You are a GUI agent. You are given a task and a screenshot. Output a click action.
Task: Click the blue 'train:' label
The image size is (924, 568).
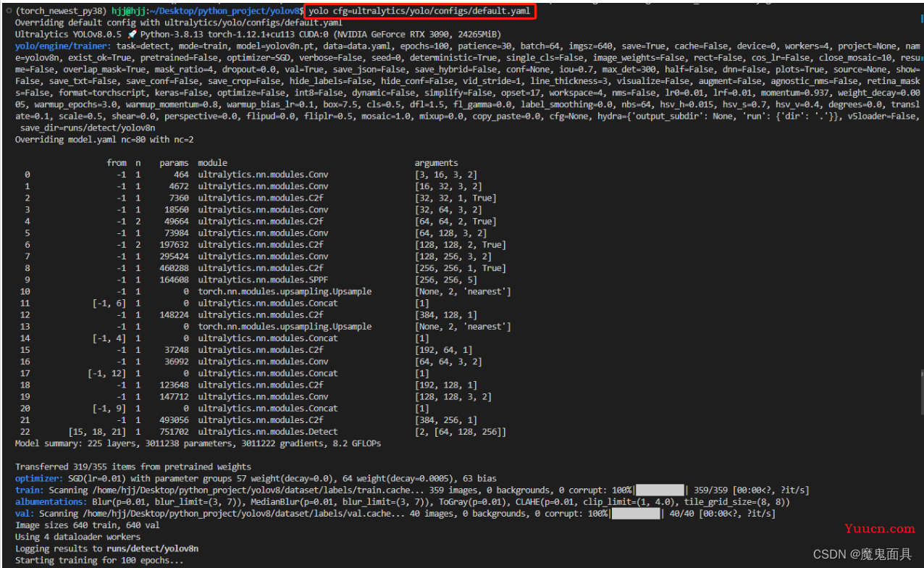coord(30,490)
